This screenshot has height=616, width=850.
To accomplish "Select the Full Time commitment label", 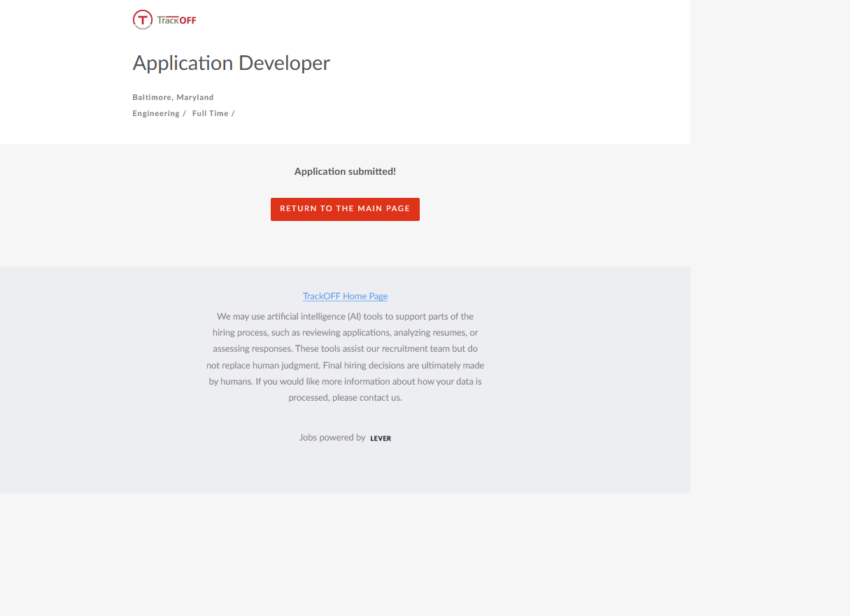I will [x=210, y=113].
